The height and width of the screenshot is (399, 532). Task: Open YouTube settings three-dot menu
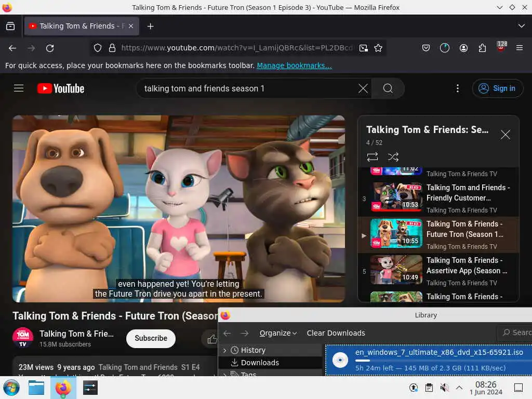point(457,88)
